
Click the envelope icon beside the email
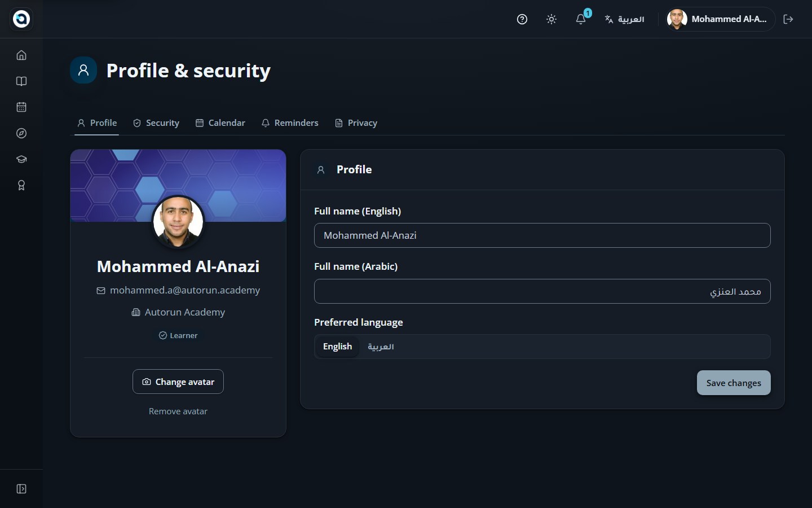click(x=101, y=291)
